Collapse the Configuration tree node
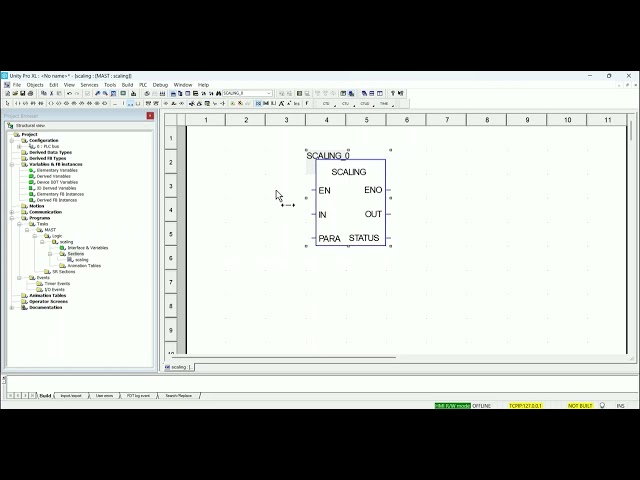The image size is (640, 480). [12, 140]
